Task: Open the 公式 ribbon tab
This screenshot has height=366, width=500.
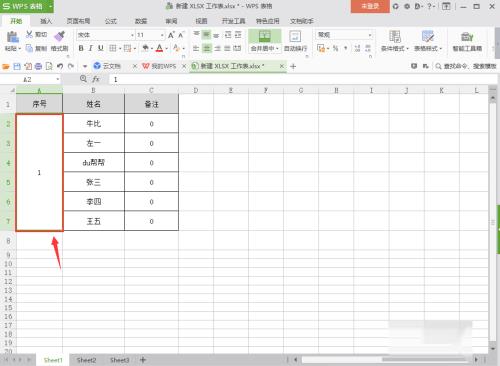Action: point(111,21)
